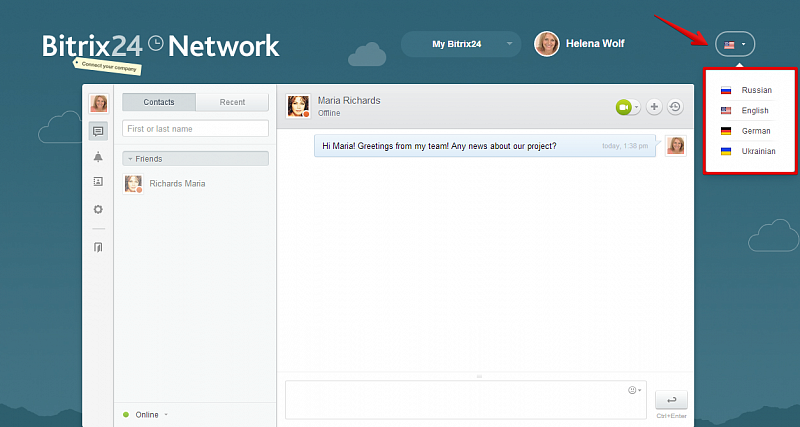
Task: Click the 'today, 1:38 pm' timestamp
Action: click(625, 146)
